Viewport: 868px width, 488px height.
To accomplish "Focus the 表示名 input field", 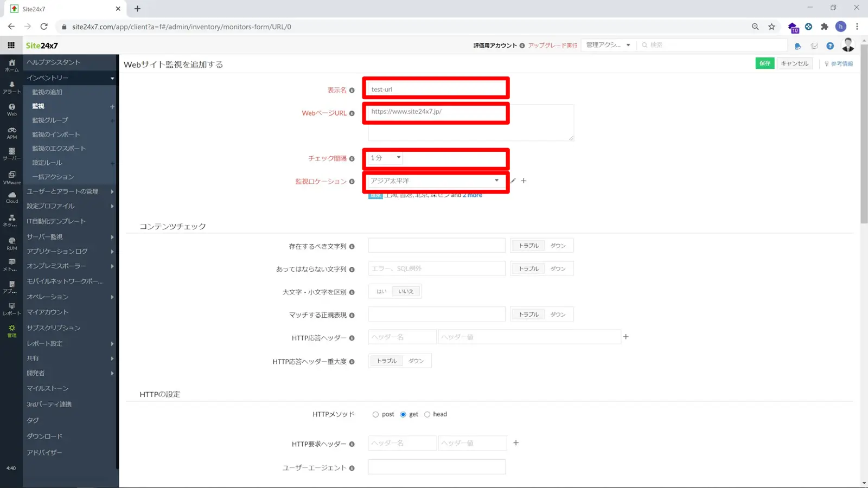I will (436, 89).
